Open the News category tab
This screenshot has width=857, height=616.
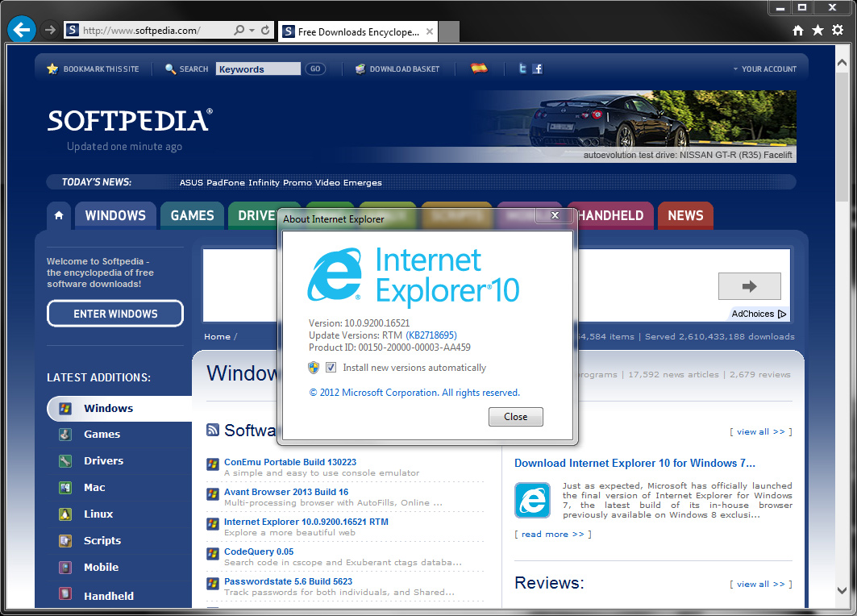click(x=685, y=215)
